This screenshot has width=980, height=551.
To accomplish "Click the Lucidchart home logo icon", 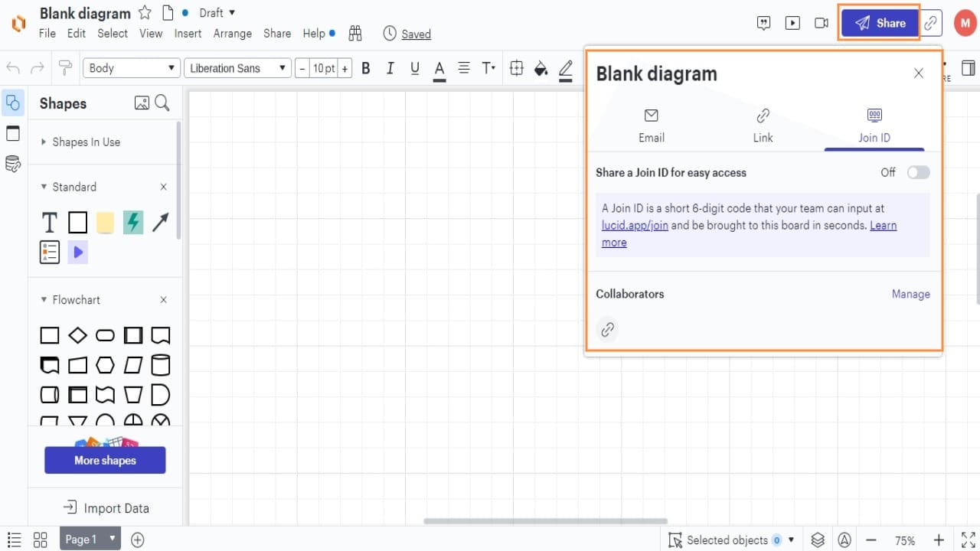I will tap(18, 23).
